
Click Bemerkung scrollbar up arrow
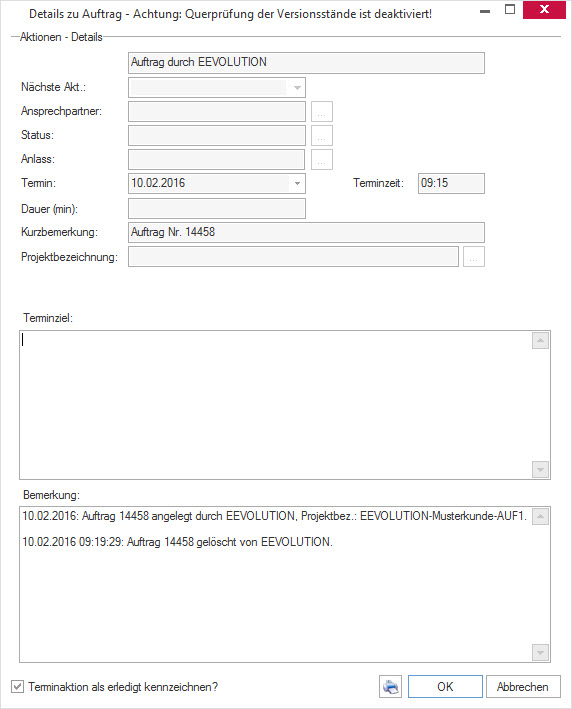point(540,516)
